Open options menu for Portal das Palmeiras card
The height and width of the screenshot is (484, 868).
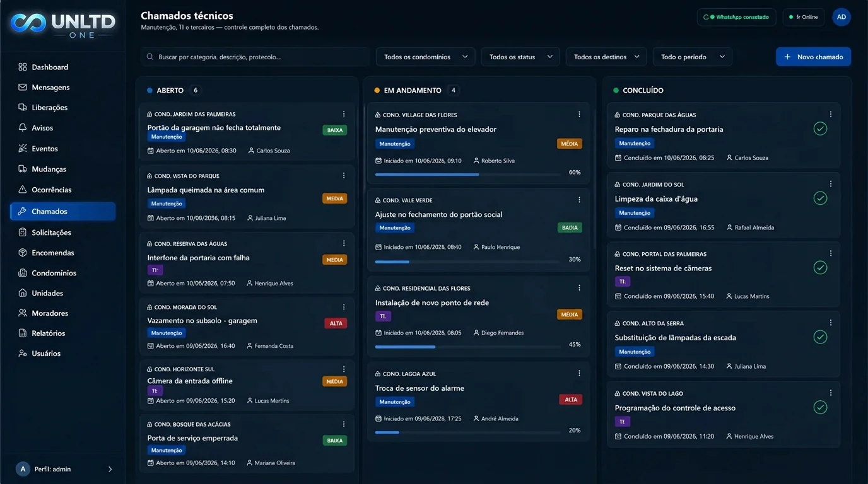(x=830, y=253)
